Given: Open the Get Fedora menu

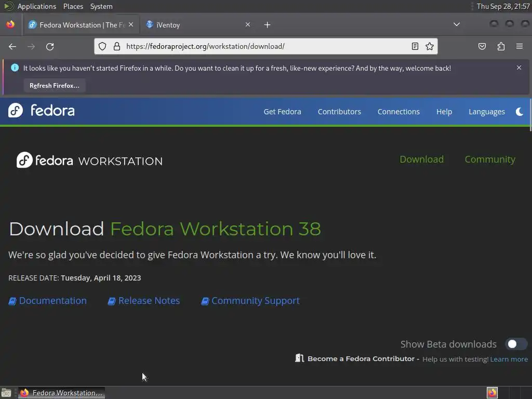Looking at the screenshot, I should tap(282, 112).
